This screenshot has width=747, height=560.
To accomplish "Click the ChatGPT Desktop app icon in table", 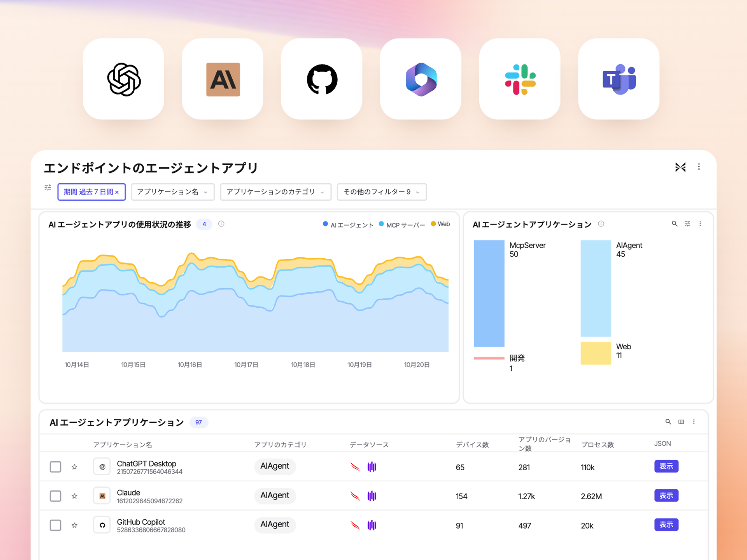I will [x=102, y=467].
